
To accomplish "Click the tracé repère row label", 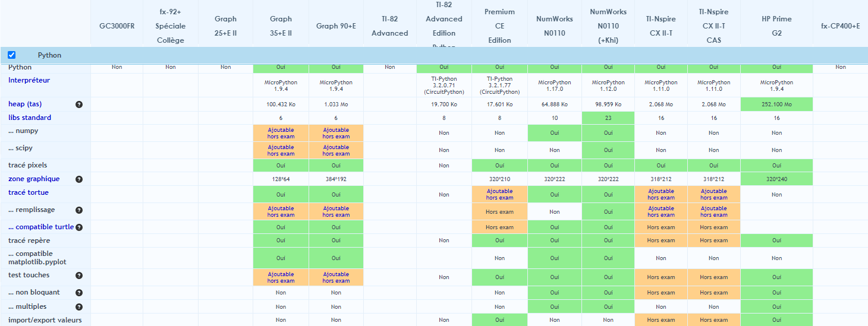I will click(29, 240).
